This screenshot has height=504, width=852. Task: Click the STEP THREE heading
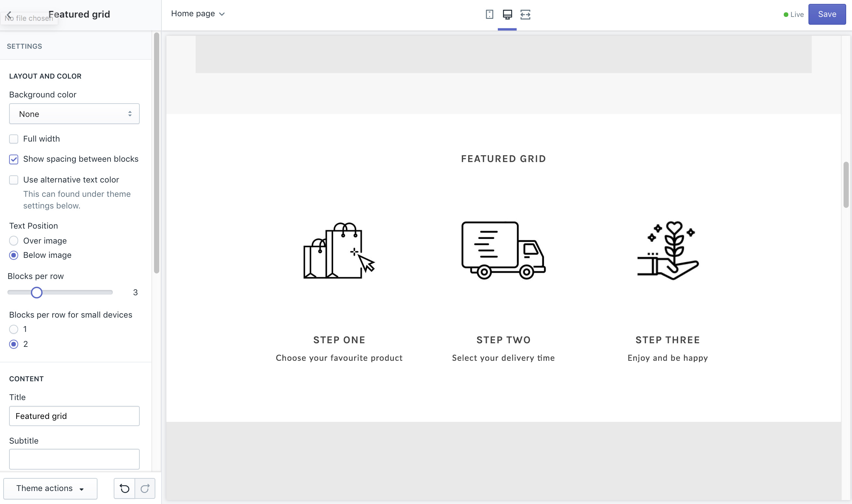[x=667, y=340]
